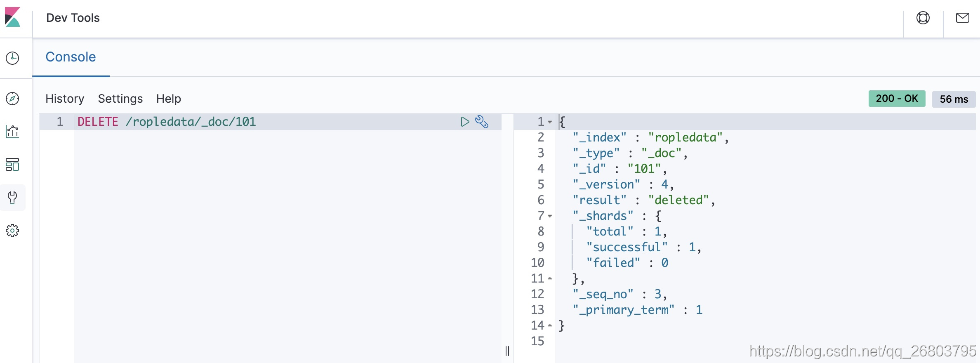The image size is (980, 363).
Task: Collapse the root object at line 1
Action: [550, 122]
